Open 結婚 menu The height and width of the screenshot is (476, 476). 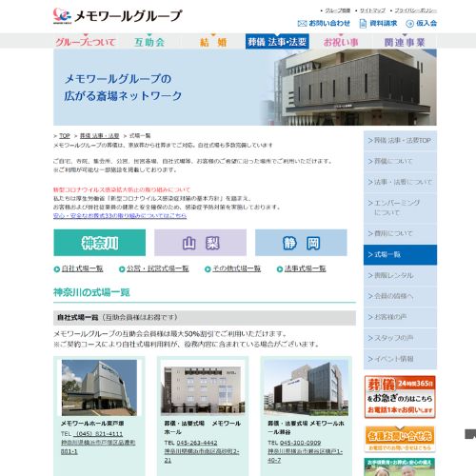213,42
